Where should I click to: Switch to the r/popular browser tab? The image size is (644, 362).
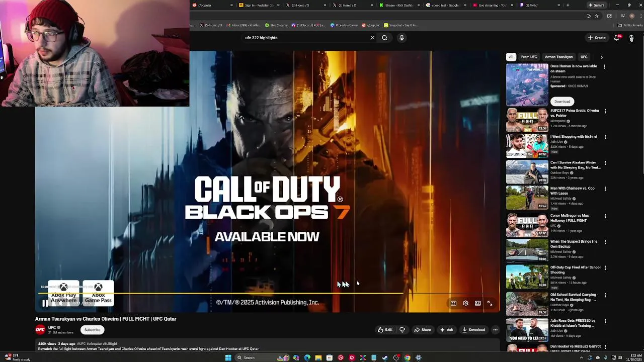coord(211,5)
